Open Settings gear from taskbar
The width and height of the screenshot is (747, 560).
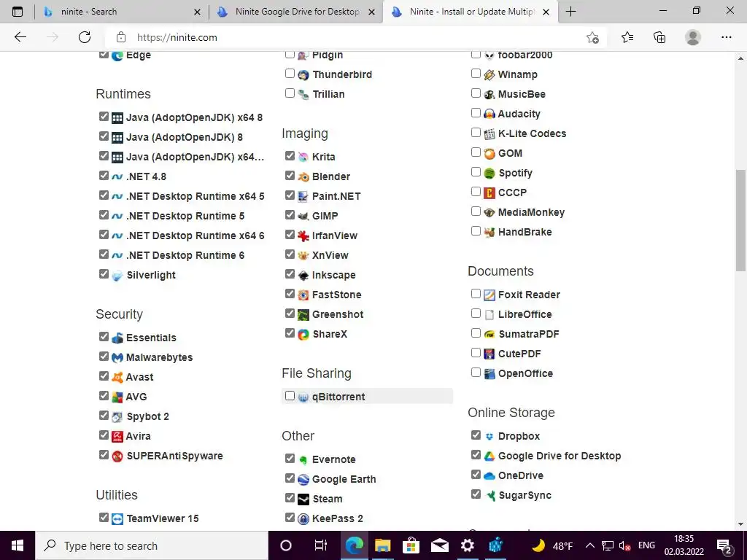point(468,545)
